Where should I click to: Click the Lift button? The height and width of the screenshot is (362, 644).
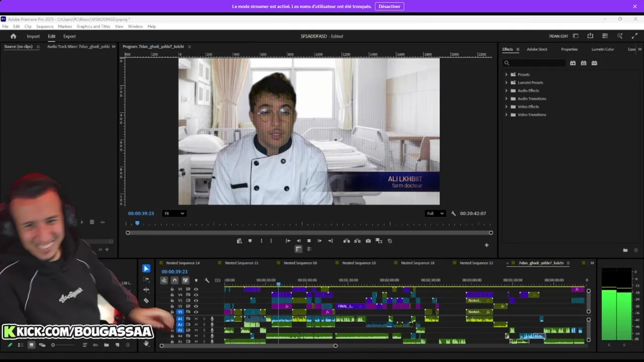(347, 241)
